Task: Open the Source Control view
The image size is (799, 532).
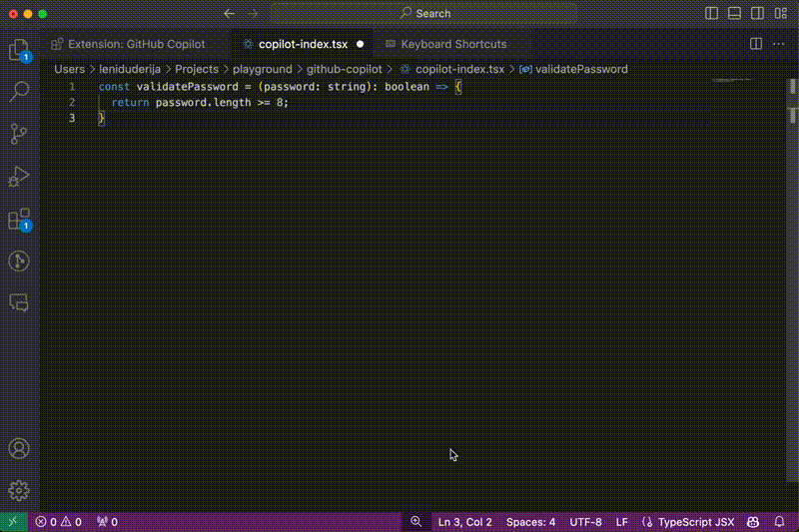Action: click(19, 134)
